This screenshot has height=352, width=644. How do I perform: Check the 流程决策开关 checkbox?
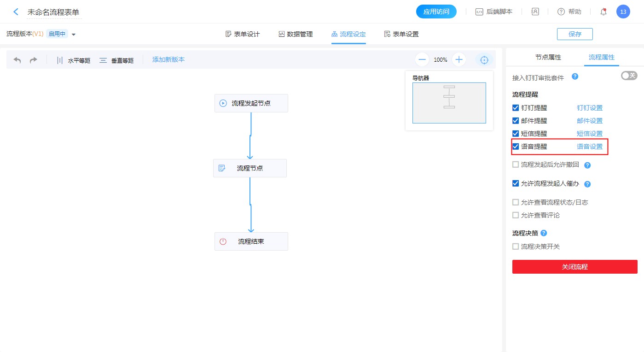coord(516,246)
